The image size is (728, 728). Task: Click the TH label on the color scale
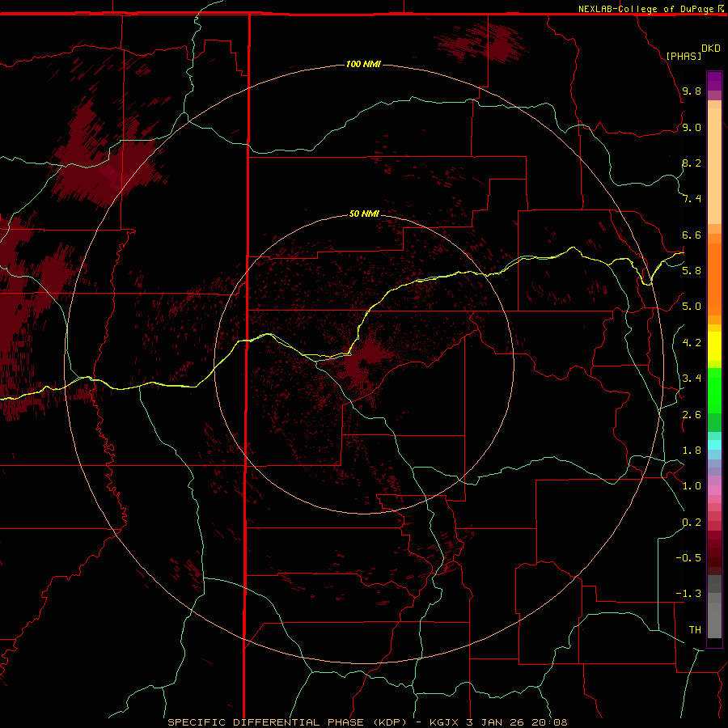[x=695, y=630]
